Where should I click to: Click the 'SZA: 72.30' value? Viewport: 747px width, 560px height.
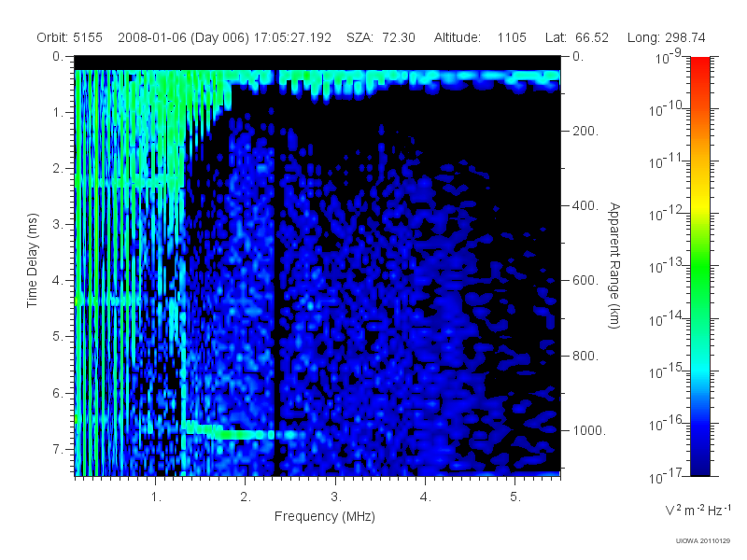[381, 37]
